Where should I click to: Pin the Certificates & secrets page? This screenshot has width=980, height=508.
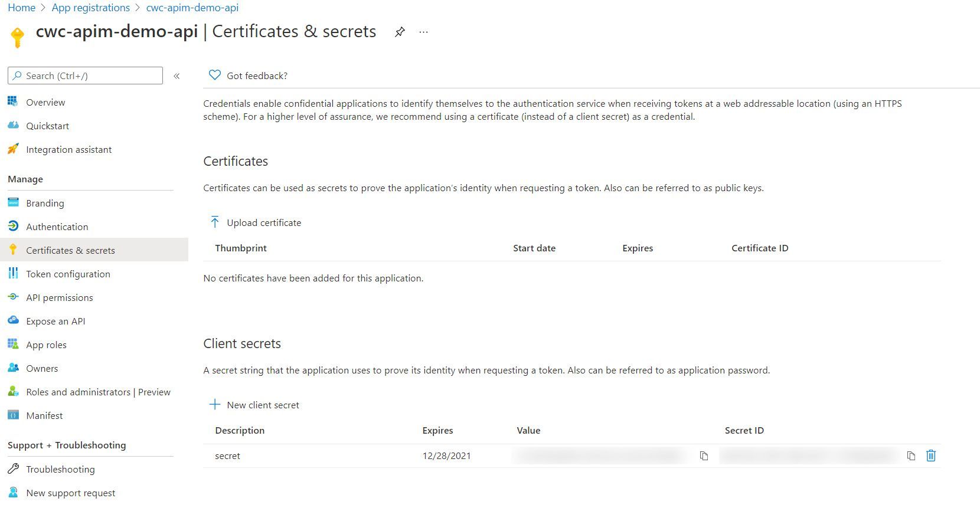point(400,32)
